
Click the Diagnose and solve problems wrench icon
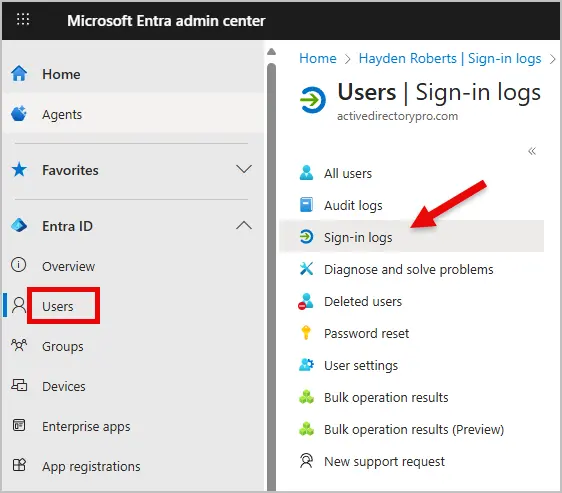306,269
